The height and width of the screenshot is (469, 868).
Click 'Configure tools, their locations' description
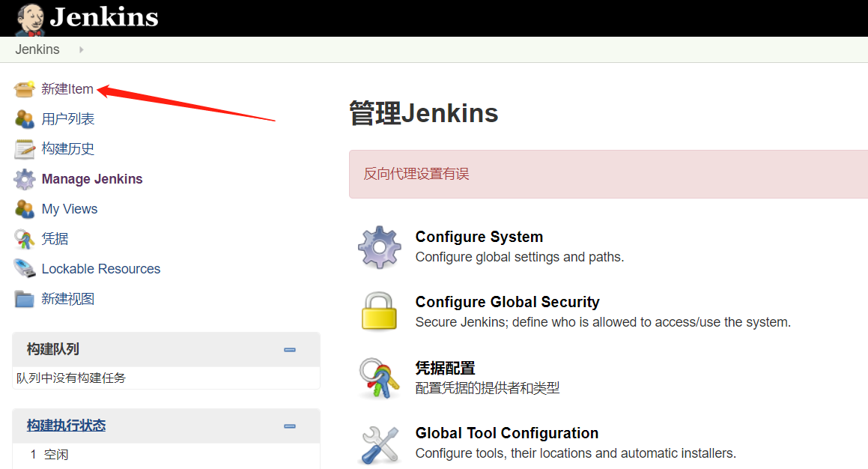[x=576, y=453]
